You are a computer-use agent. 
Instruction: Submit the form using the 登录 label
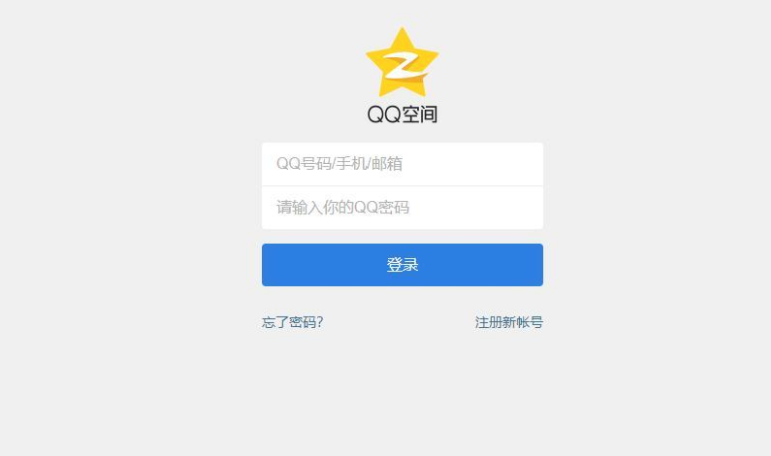[402, 265]
